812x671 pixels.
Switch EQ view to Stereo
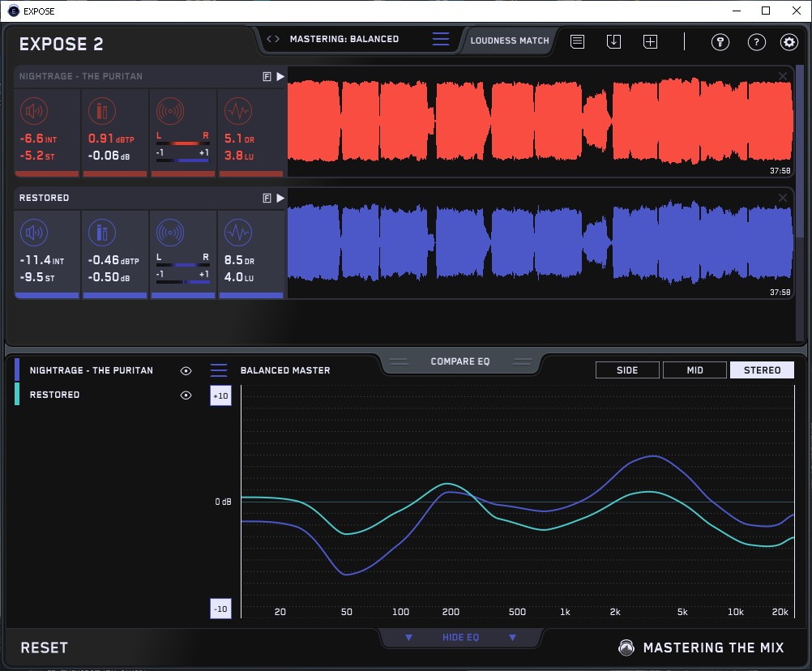coord(762,370)
